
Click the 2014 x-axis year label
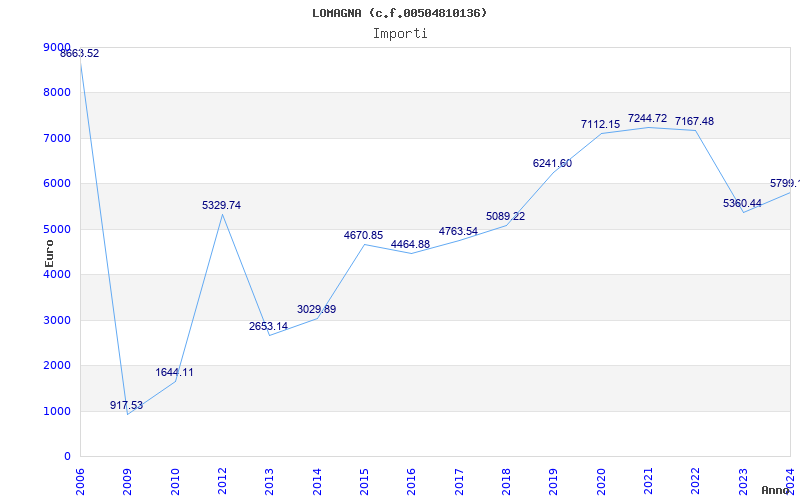tap(317, 482)
